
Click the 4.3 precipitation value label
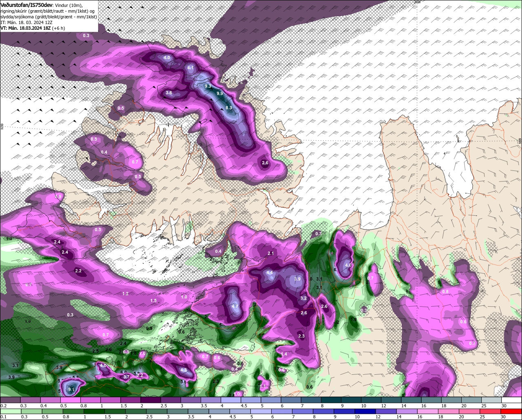tap(184, 370)
